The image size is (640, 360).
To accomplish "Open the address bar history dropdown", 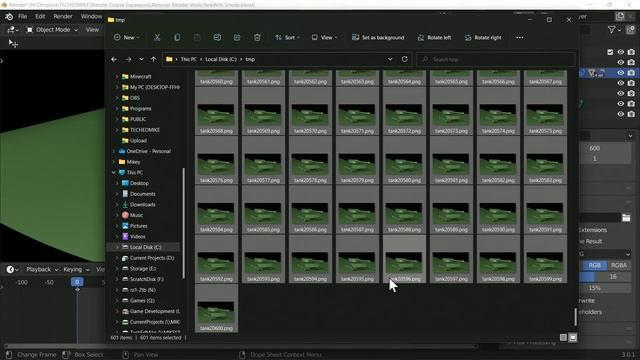I will pyautogui.click(x=390, y=59).
